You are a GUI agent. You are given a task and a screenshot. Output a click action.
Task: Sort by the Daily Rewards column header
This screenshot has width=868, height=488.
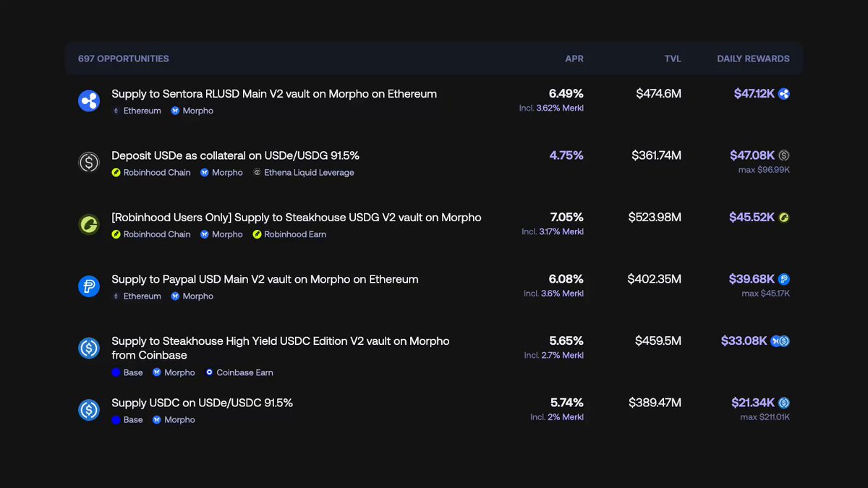[753, 59]
